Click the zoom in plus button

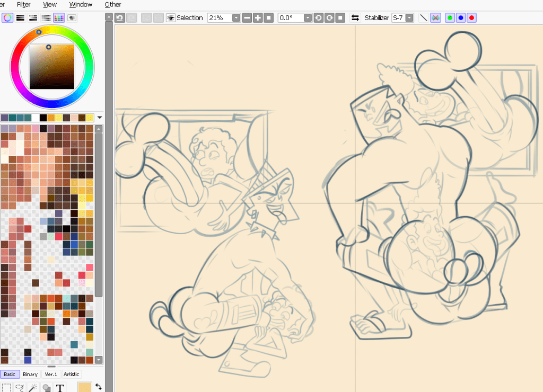point(258,17)
